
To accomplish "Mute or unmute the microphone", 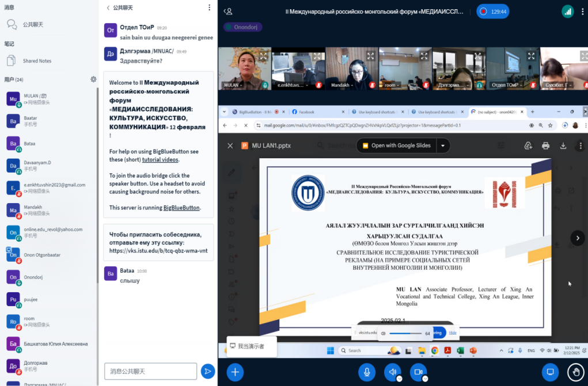I will point(367,372).
